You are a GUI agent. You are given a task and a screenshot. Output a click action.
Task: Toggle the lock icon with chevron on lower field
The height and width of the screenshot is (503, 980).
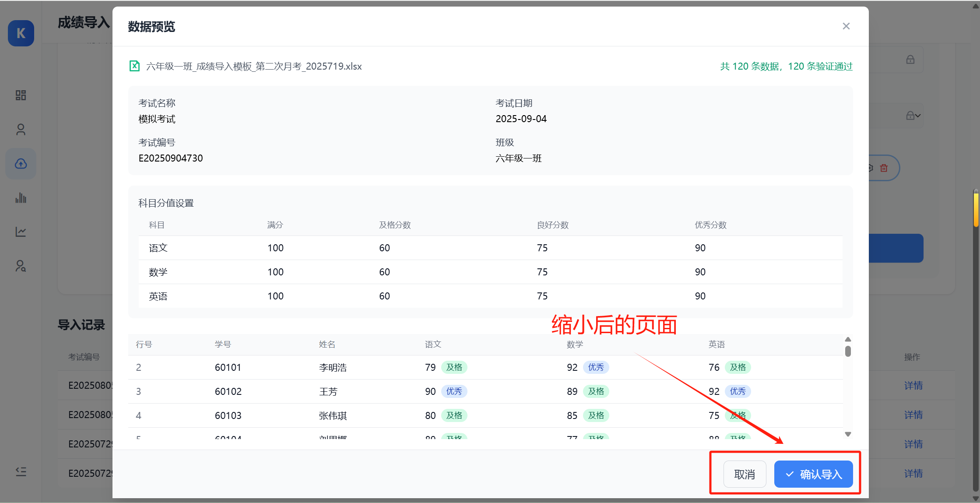tap(911, 115)
